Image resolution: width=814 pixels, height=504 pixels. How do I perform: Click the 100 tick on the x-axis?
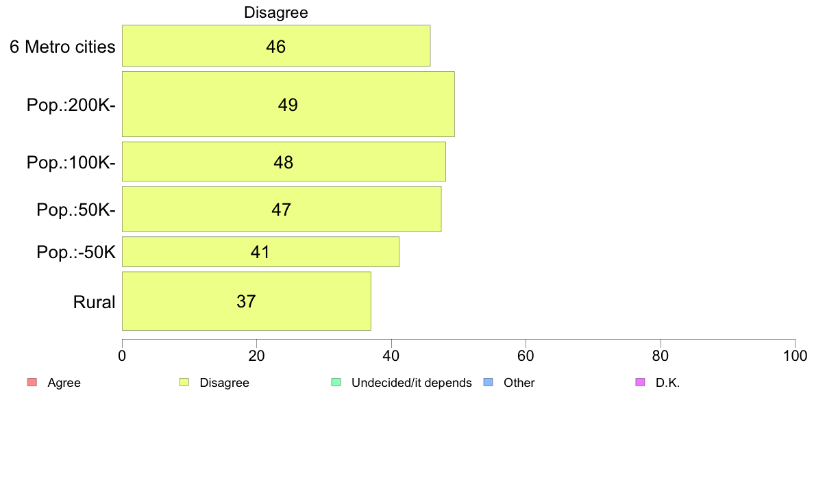(795, 355)
